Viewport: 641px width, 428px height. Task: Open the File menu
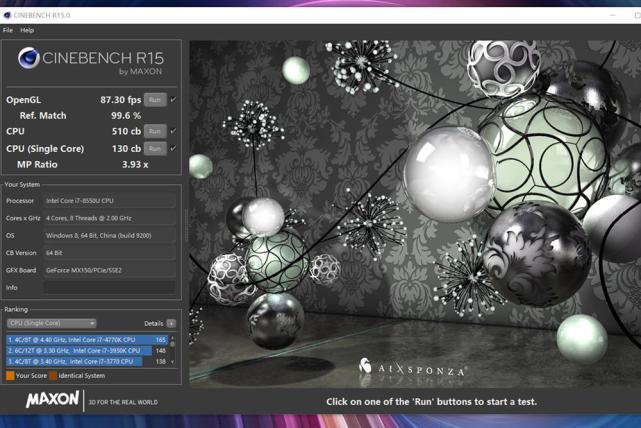coord(8,30)
